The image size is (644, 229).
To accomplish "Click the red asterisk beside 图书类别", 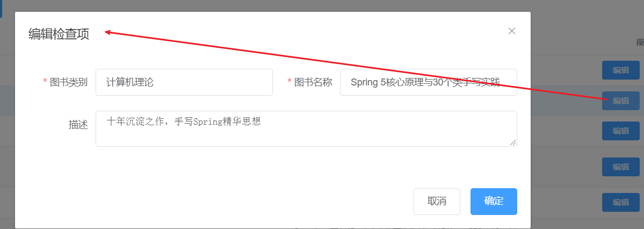I will [x=45, y=82].
